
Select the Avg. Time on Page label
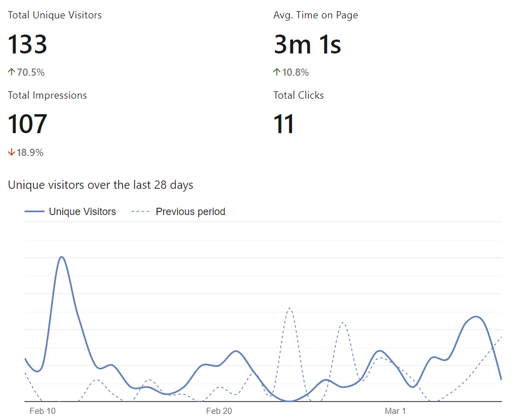tap(315, 15)
